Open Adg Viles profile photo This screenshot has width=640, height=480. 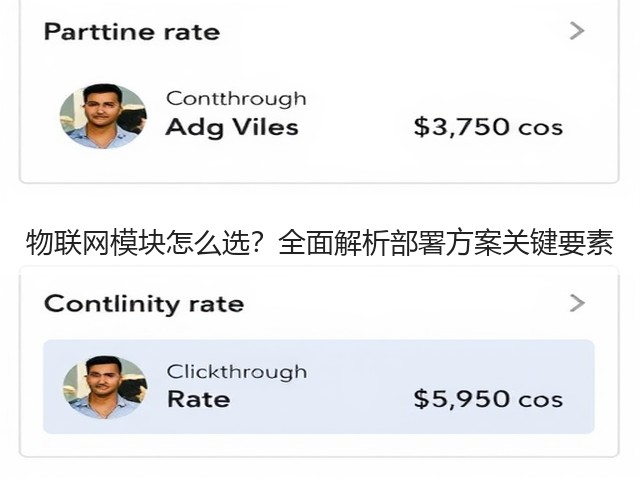(x=103, y=116)
